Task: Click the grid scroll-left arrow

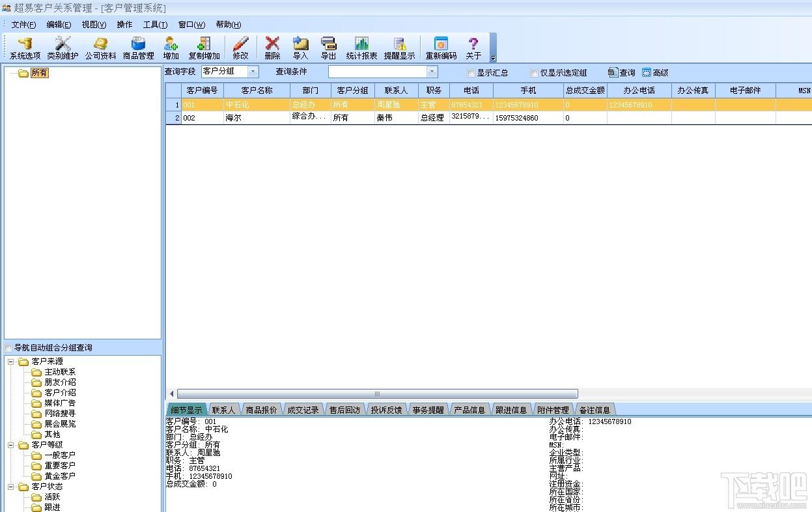Action: (172, 394)
